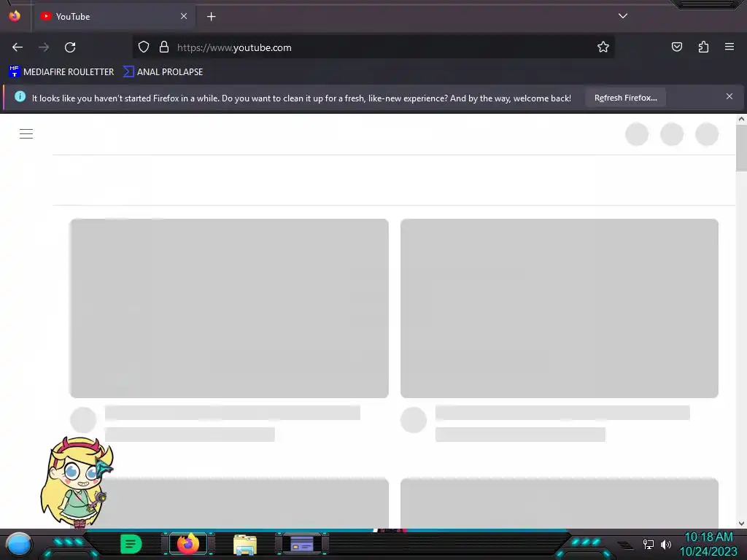Open MEDIAFIRE ROULETTER bookmark
This screenshot has height=560, width=747.
pyautogui.click(x=61, y=72)
